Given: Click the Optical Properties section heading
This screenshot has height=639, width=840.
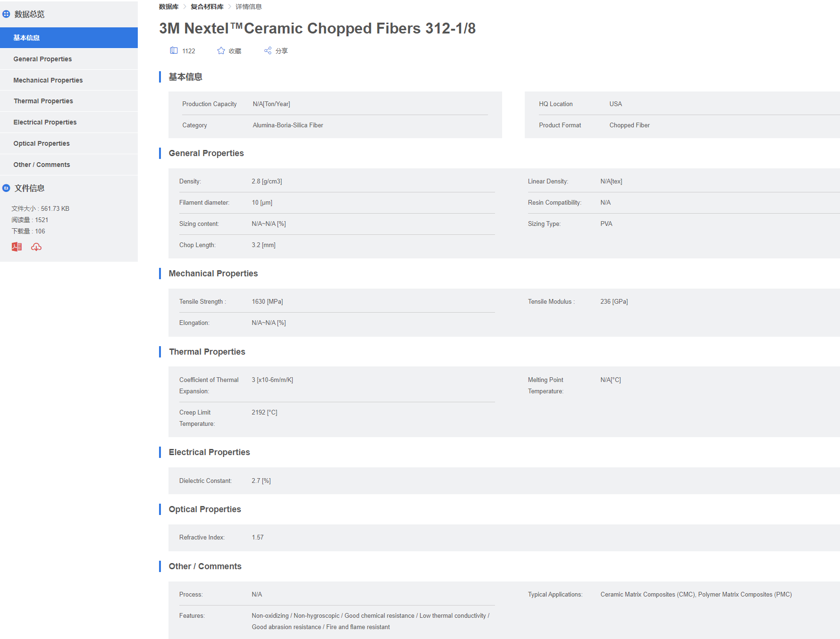Looking at the screenshot, I should 205,509.
